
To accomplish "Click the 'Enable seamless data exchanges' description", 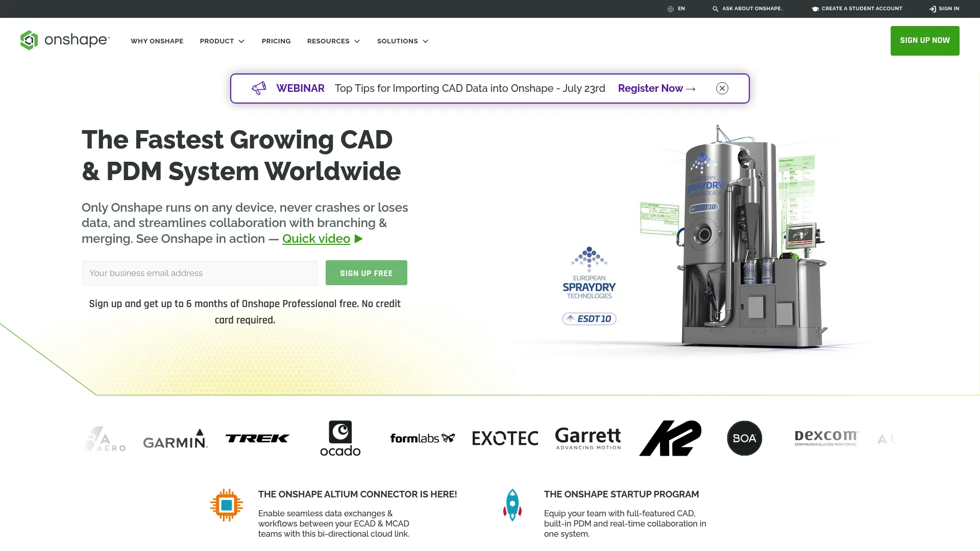I will click(334, 523).
